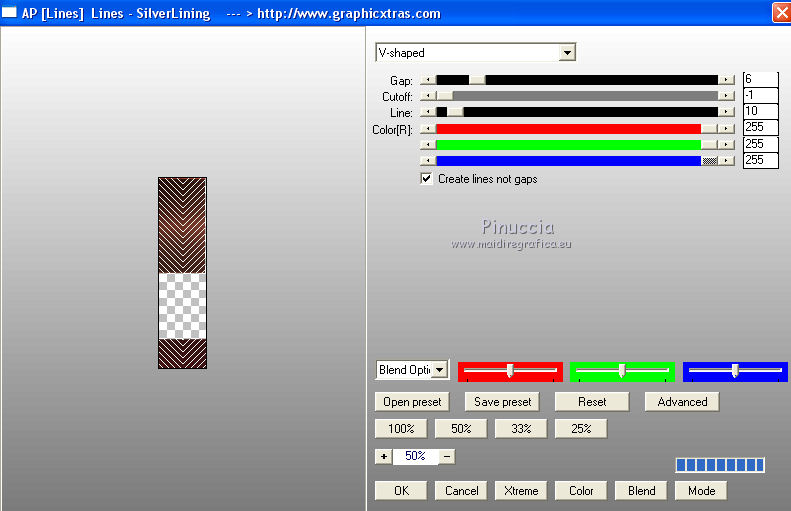
Task: Click the Open preset button
Action: 412,402
